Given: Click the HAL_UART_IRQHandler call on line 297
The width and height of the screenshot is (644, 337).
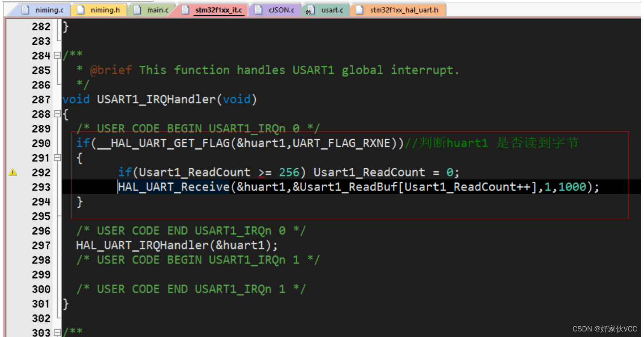Looking at the screenshot, I should [142, 245].
